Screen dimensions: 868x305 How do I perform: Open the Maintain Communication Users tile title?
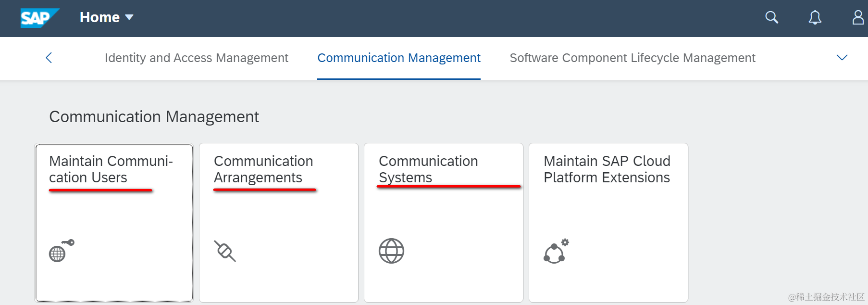click(x=111, y=169)
